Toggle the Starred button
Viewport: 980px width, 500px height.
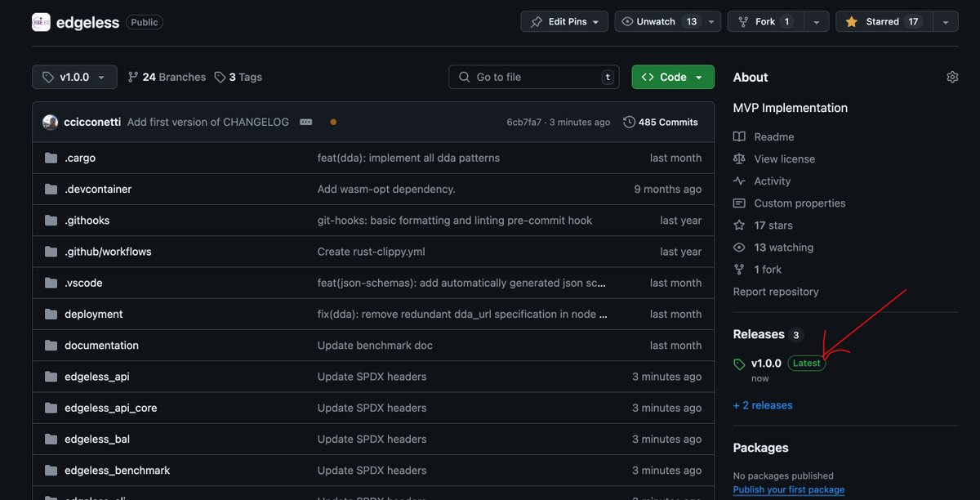coord(883,21)
